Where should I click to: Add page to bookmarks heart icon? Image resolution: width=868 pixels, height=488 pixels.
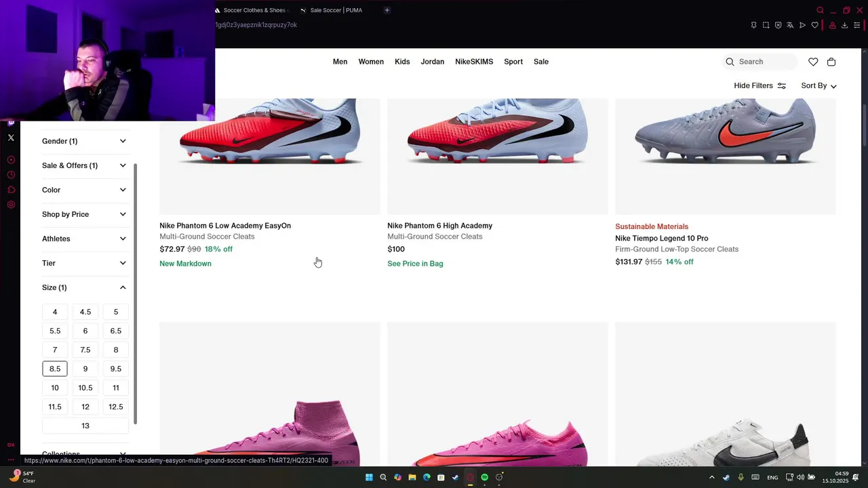[814, 25]
